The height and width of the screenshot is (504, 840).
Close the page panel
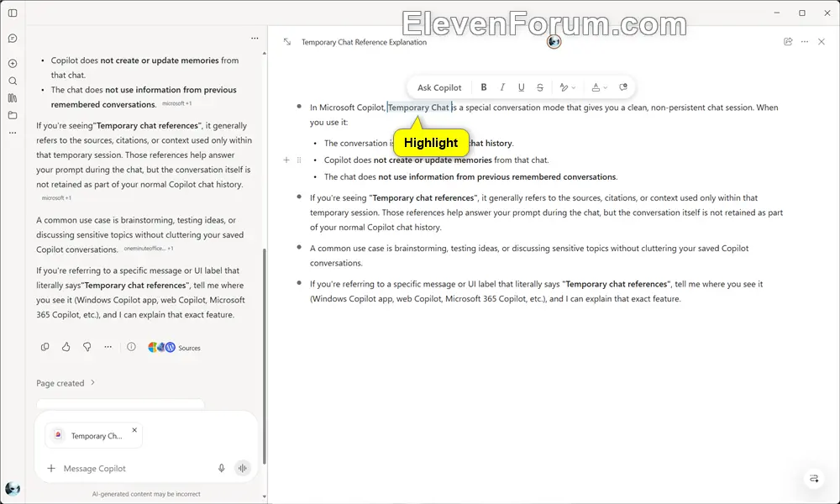[x=822, y=42]
